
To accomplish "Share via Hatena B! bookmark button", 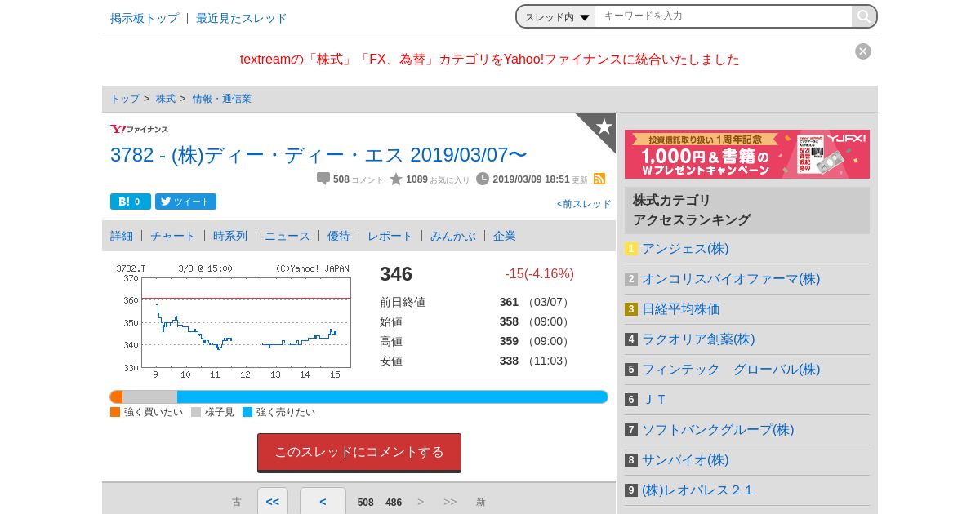I will [131, 202].
